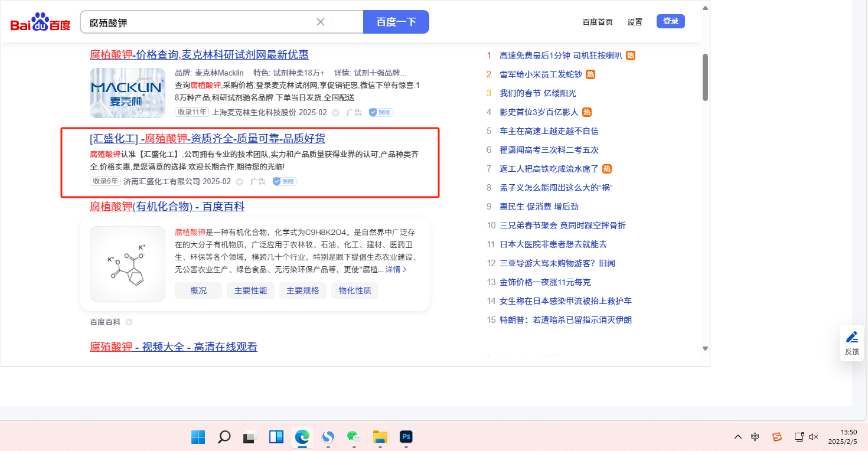Click the 保障 shield badge for 济南汇盛化工
The width and height of the screenshot is (868, 451).
point(284,181)
